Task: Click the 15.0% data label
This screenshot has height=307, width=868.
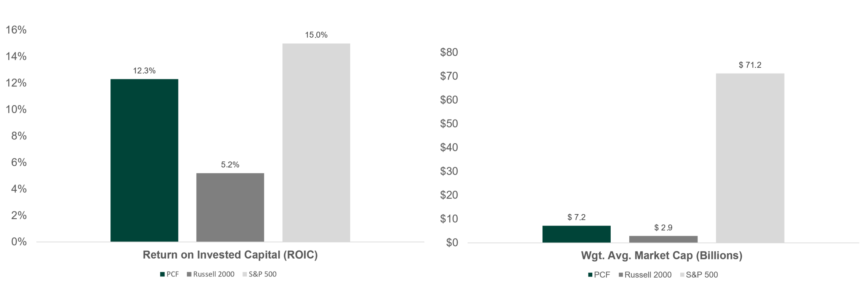Action: point(316,35)
